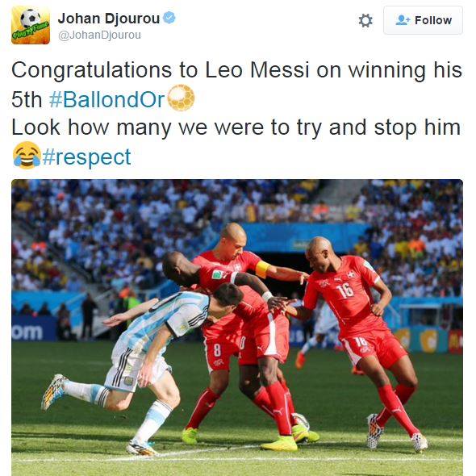476x476 pixels.
Task: Click the 'Look how many we were' line
Action: (x=236, y=127)
